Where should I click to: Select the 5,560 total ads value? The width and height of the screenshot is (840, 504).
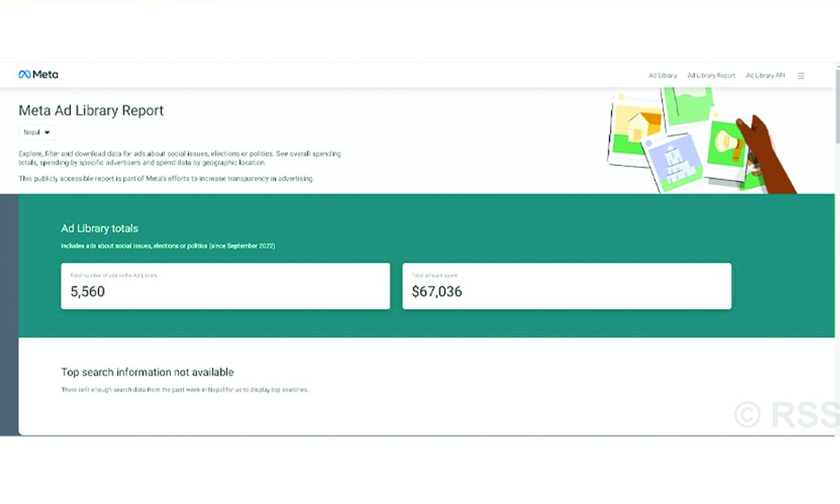pos(88,291)
